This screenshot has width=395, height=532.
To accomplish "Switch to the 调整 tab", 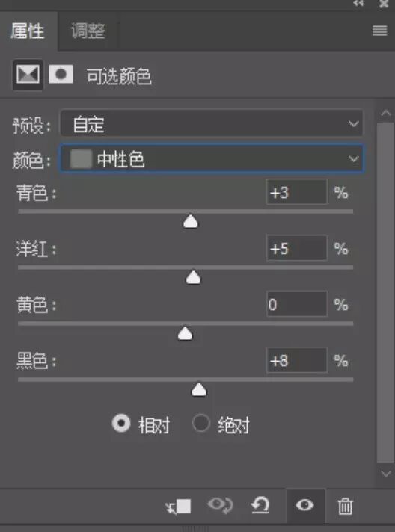I will coord(88,31).
